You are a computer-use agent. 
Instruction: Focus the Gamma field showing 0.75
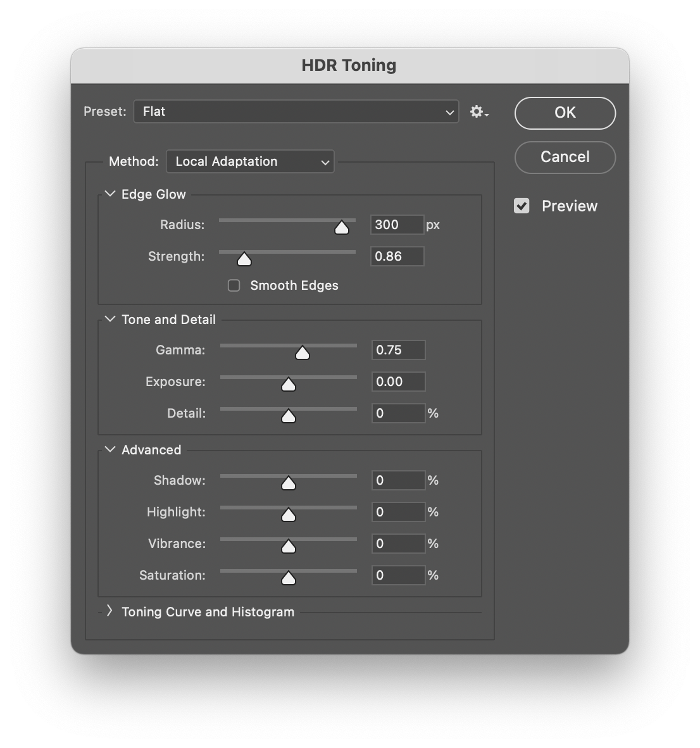click(x=399, y=350)
